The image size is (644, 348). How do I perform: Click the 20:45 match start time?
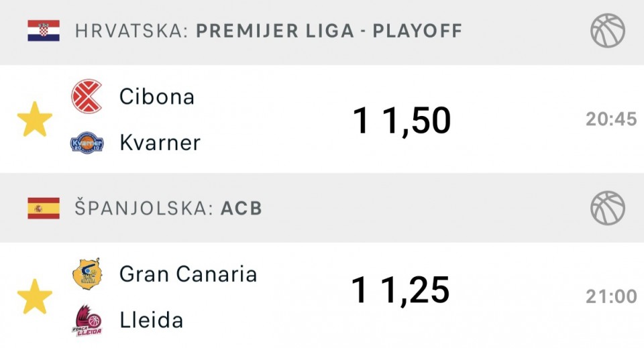click(611, 119)
